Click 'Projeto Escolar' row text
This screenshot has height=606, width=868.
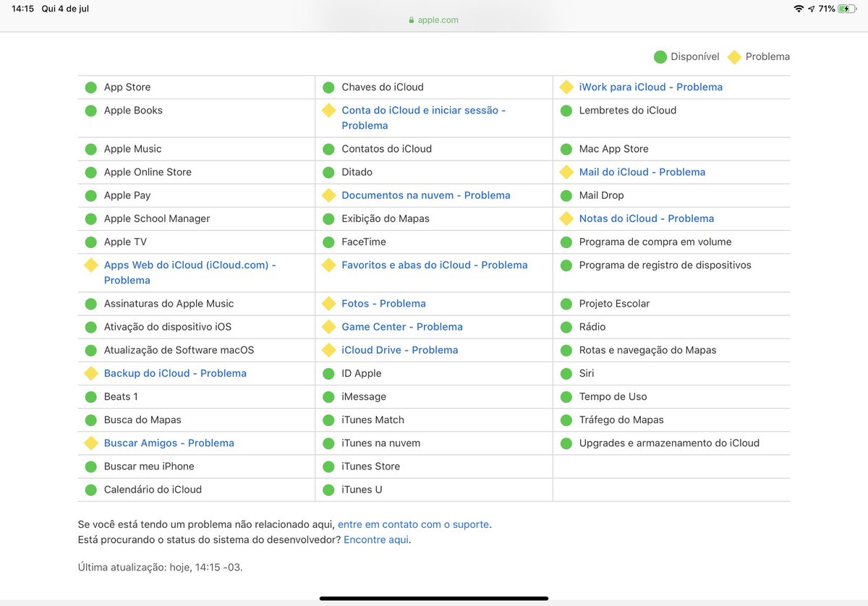click(615, 304)
